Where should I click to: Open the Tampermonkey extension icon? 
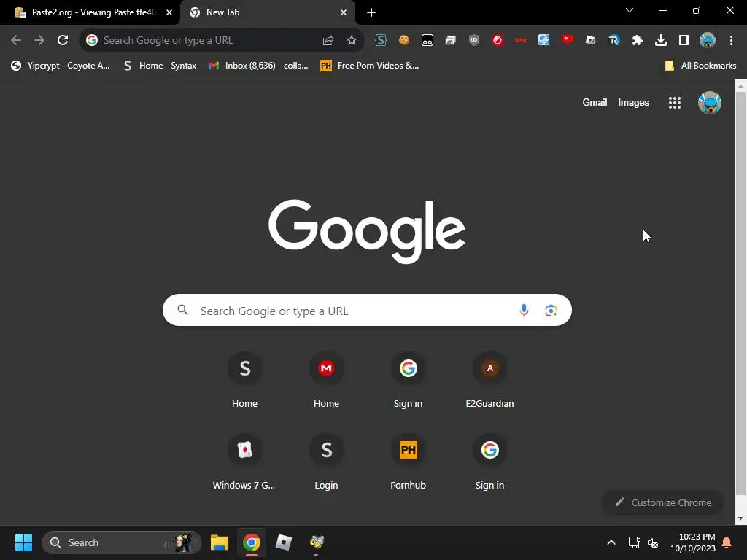(x=427, y=41)
